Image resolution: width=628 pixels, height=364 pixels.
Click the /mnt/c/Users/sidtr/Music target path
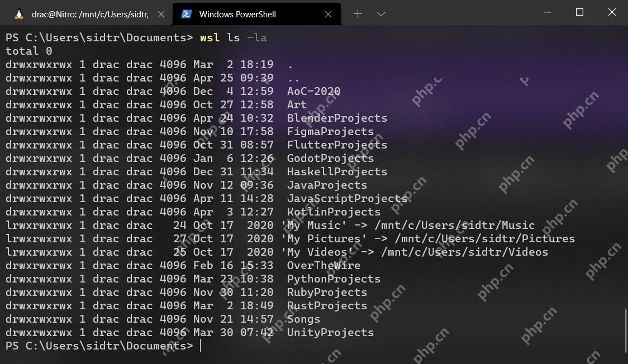455,225
